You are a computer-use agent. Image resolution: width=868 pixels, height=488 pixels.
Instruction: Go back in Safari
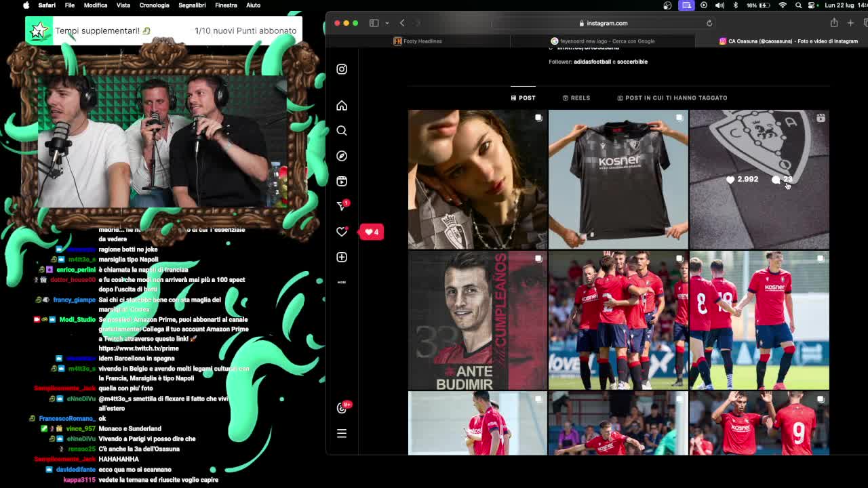402,23
